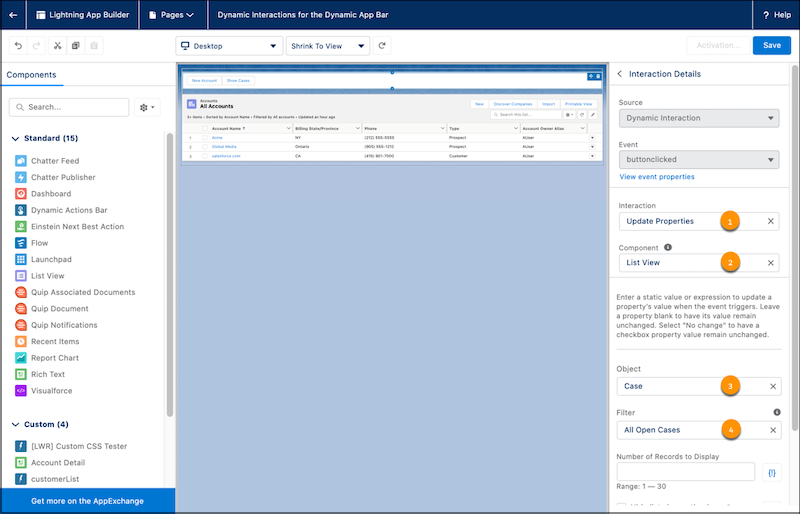This screenshot has width=800, height=514.
Task: Copy the selected component
Action: click(x=76, y=45)
